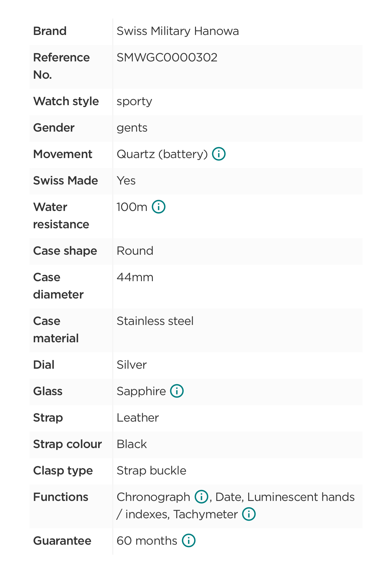Click the sporty watch style value
Image resolution: width=392 pixels, height=583 pixels.
[x=134, y=101]
